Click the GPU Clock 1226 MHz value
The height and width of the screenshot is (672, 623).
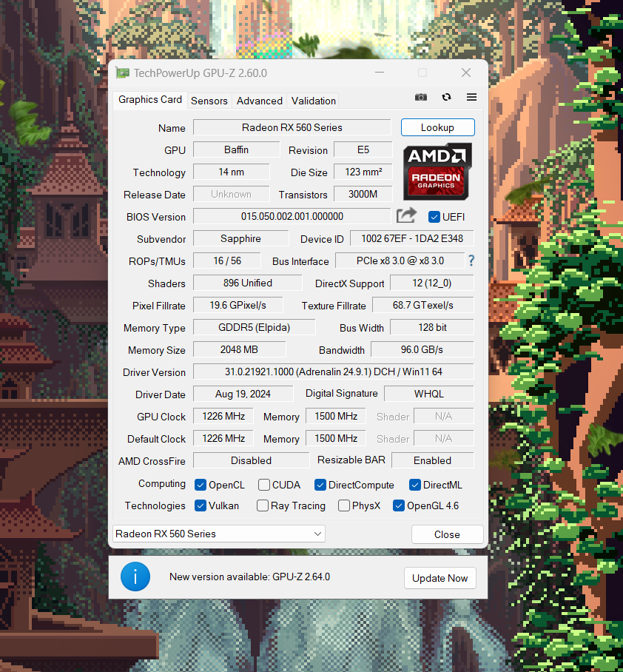223,416
